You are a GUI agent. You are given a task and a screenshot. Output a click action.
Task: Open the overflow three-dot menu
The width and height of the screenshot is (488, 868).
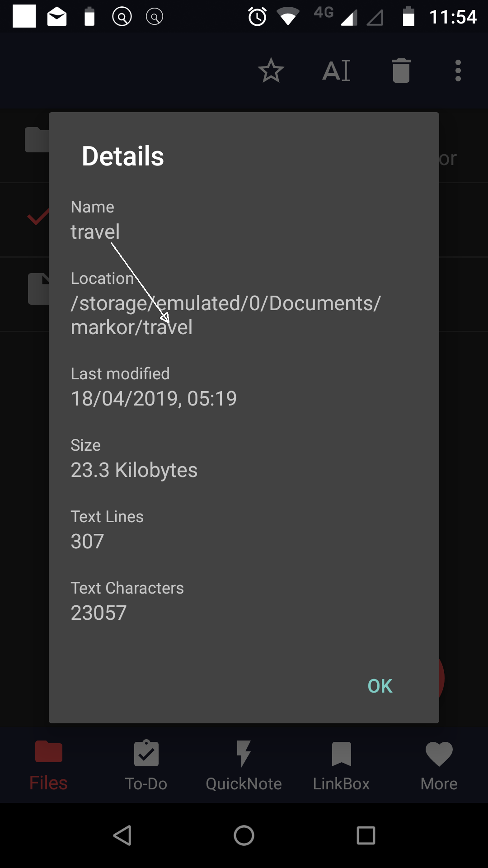pos(458,71)
